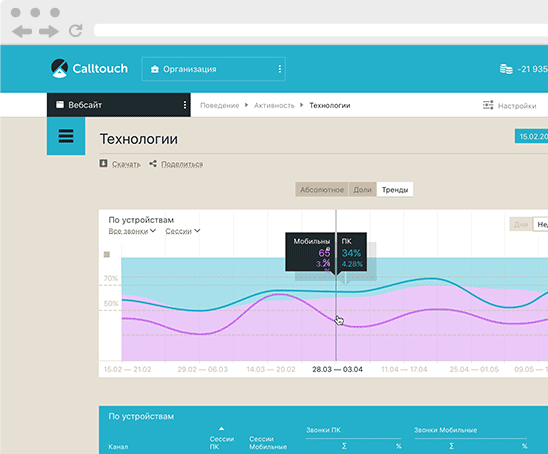Open the Организация selector dropdown
The width and height of the screenshot is (548, 454).
[214, 69]
